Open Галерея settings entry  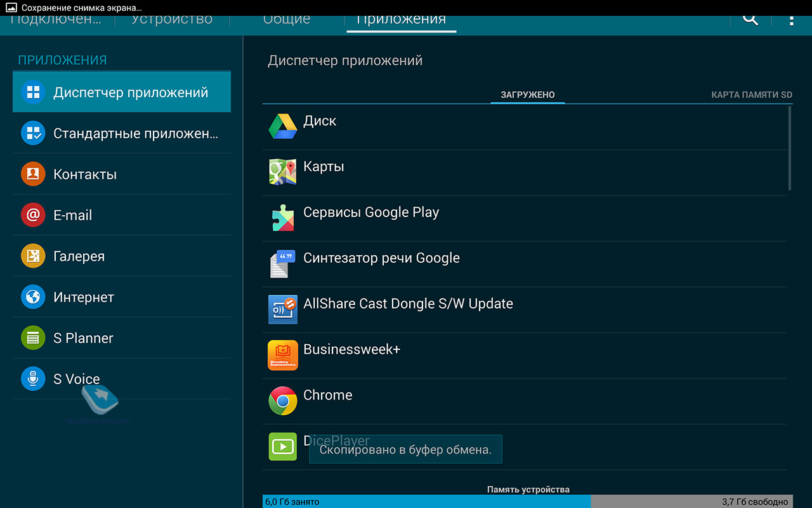(122, 256)
